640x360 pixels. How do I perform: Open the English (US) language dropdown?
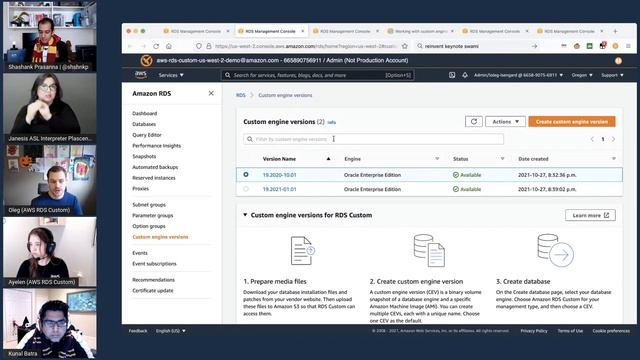[x=171, y=331]
